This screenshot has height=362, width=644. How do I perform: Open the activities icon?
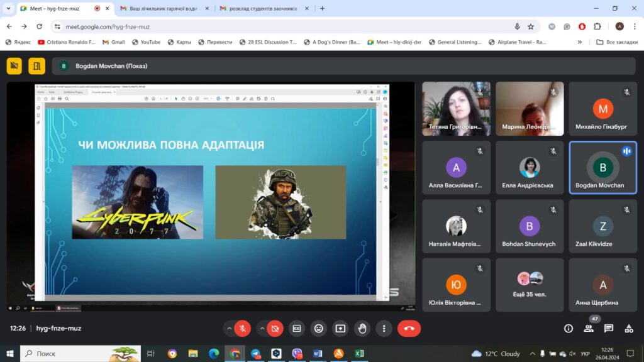629,328
